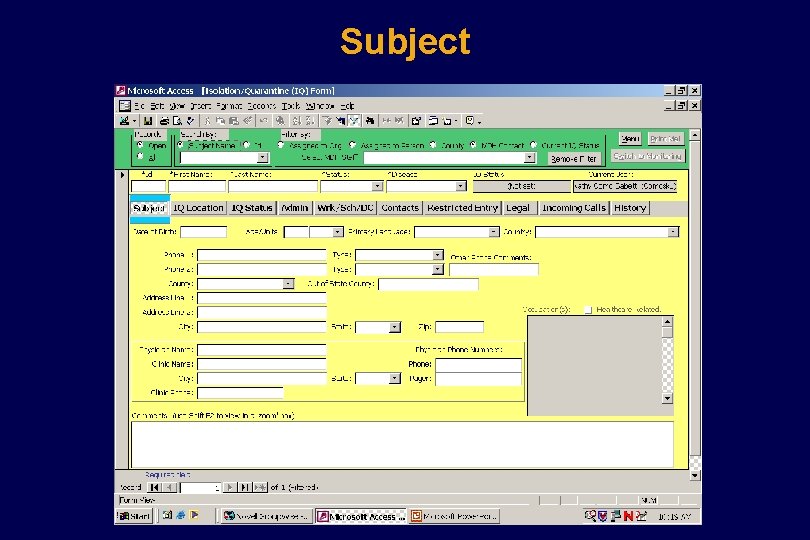The image size is (810, 540).
Task: Open the Primary Language dropdown
Action: (x=493, y=233)
